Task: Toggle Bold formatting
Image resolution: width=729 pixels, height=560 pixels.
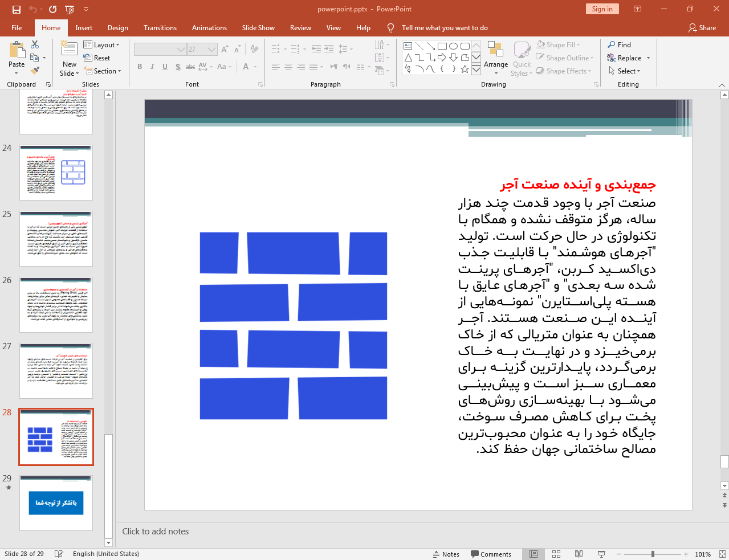Action: (x=140, y=67)
